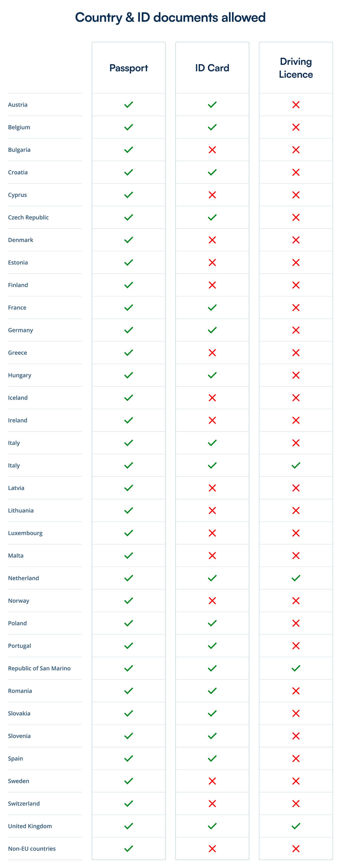The height and width of the screenshot is (868, 341).
Task: Click the Luxembourg country label
Action: [25, 533]
